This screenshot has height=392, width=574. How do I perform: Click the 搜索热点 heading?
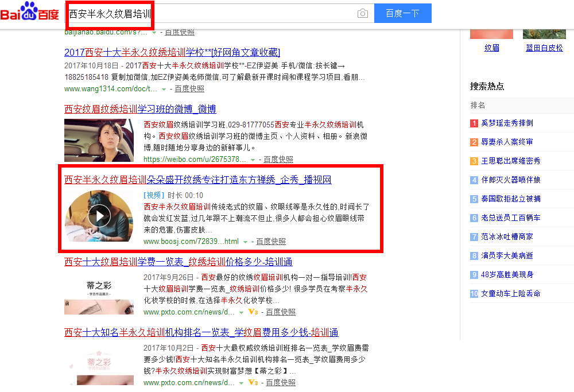pos(487,87)
